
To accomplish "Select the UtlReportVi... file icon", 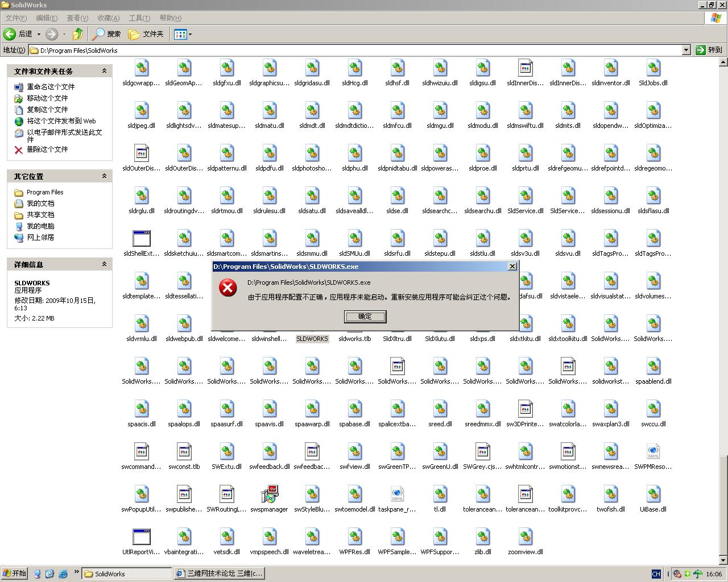I will tap(142, 537).
